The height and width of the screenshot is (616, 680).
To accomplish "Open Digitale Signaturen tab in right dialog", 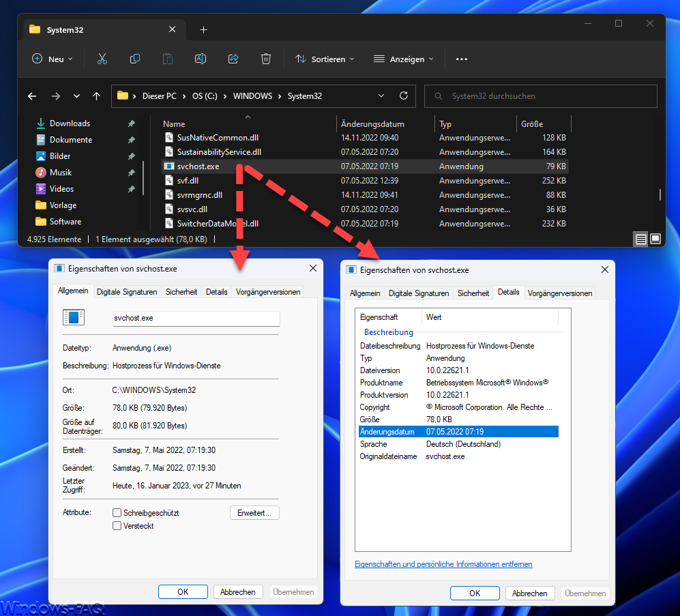I will 419,293.
